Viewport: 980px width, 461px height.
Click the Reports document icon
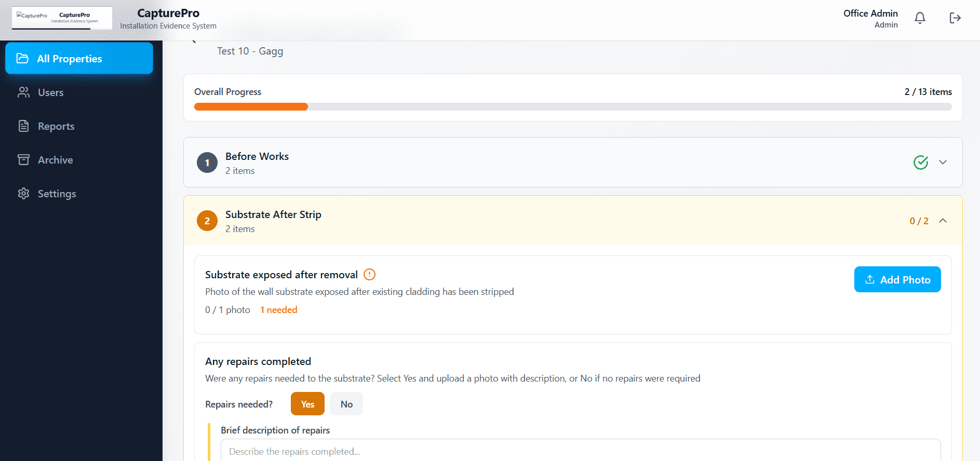pyautogui.click(x=24, y=126)
